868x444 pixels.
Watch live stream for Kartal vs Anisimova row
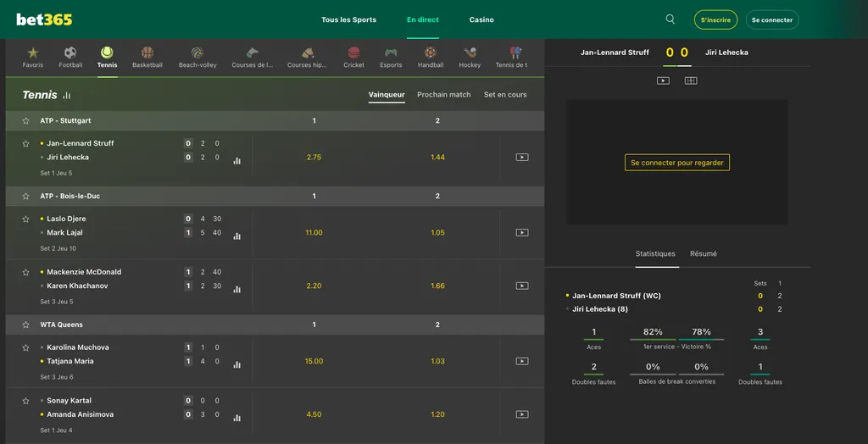pyautogui.click(x=522, y=414)
